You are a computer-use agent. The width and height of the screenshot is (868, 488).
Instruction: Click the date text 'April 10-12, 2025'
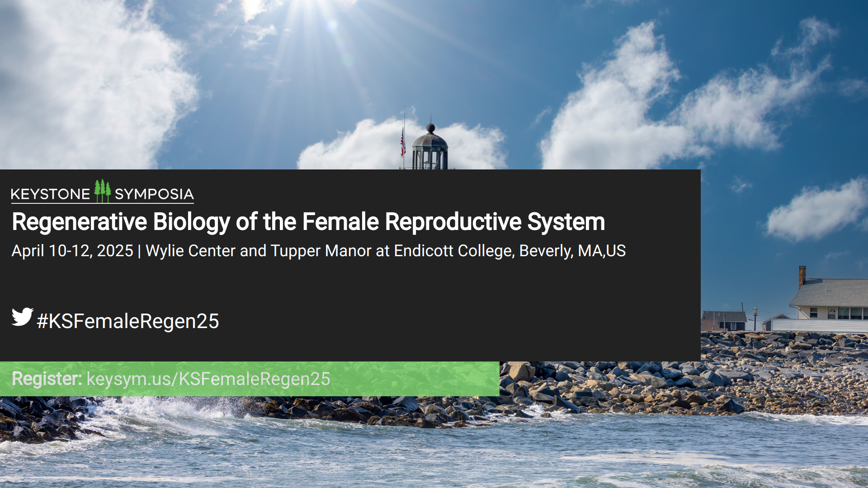72,251
